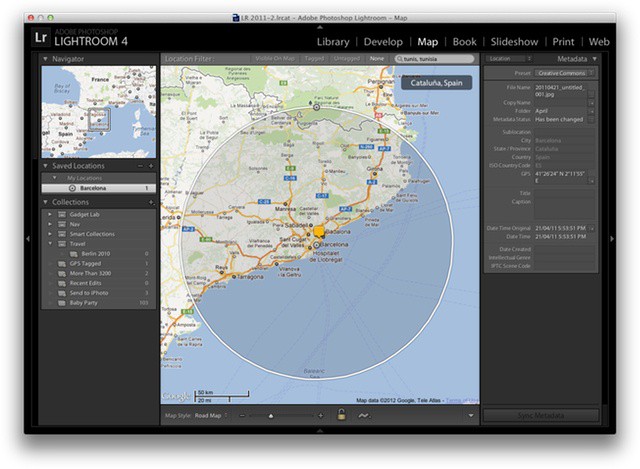Open the map Terms of Use link
The image size is (640, 469).
tap(462, 400)
